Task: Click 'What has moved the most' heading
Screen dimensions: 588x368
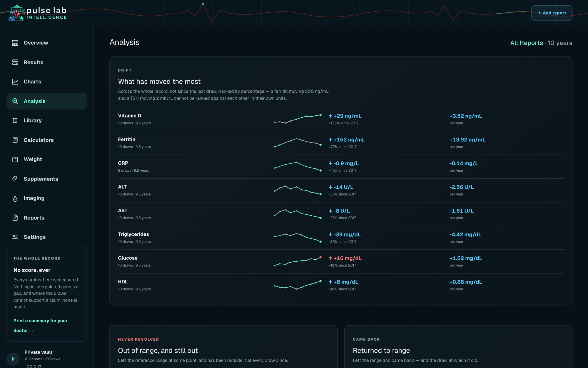Action: coord(159,82)
